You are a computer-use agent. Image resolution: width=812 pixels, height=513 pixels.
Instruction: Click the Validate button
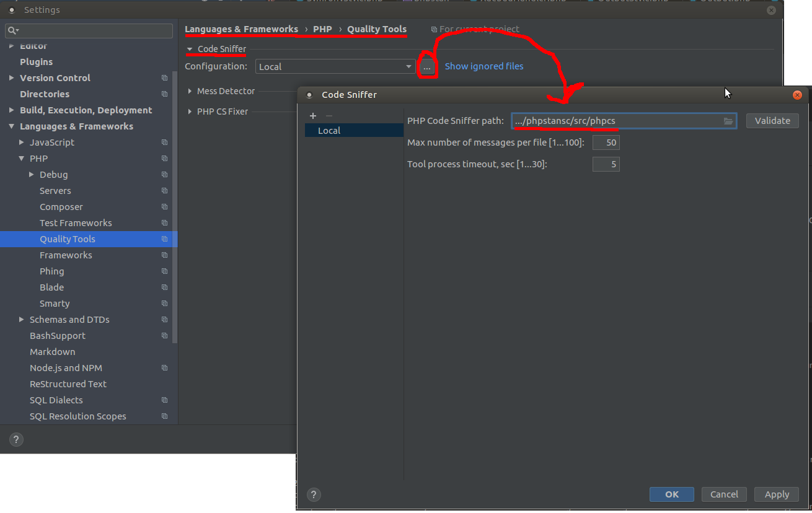[x=772, y=121]
